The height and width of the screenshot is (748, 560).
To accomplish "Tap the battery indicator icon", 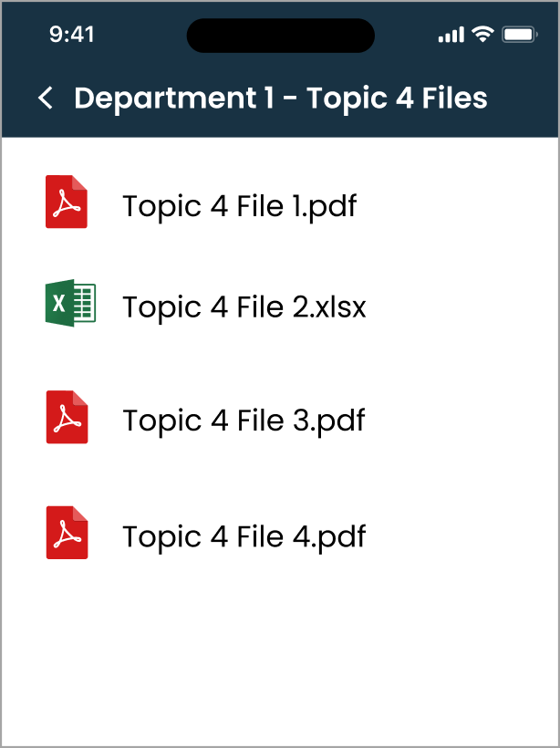I will click(516, 35).
